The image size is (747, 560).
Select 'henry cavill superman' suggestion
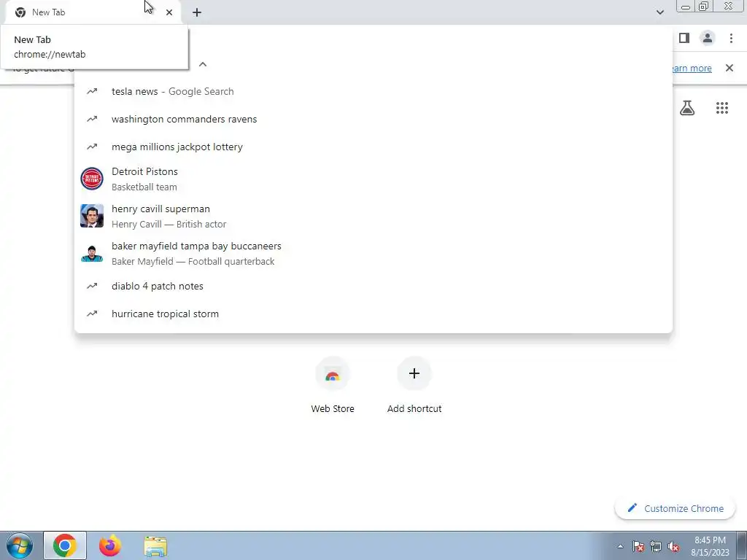pos(373,216)
